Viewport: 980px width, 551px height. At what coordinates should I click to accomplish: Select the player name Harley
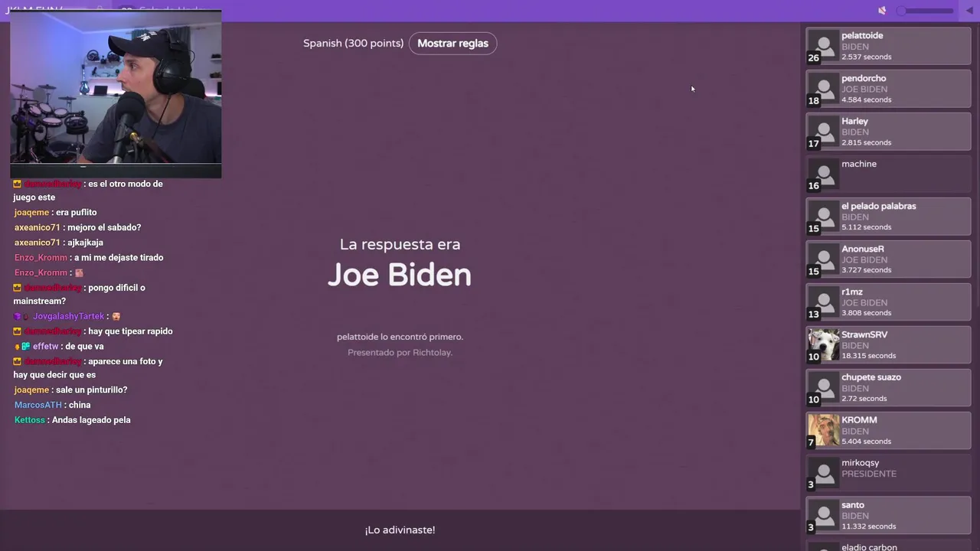[x=854, y=121]
